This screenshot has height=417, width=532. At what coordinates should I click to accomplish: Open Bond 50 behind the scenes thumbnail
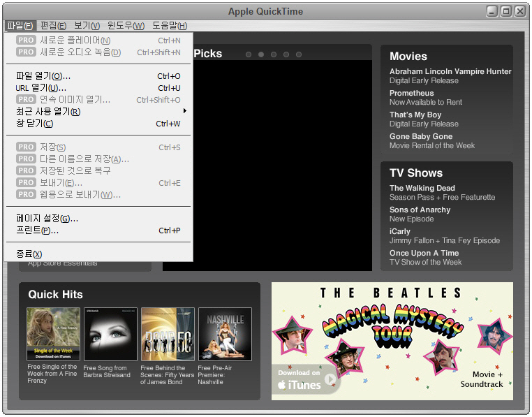[168, 334]
